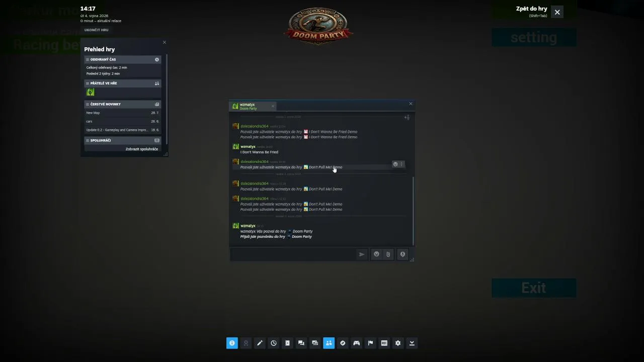The image size is (644, 362).
Task: Open the Discussions speech-bubbles icon in overlay toolbar
Action: coord(301,343)
